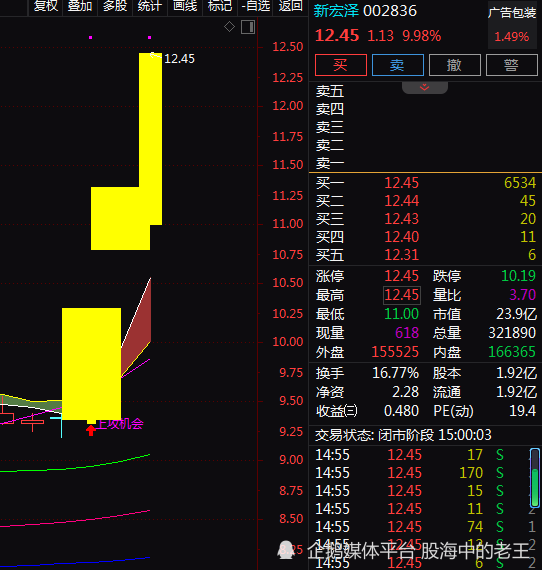
Task: Click stock name 新宏泽
Action: [x=336, y=11]
